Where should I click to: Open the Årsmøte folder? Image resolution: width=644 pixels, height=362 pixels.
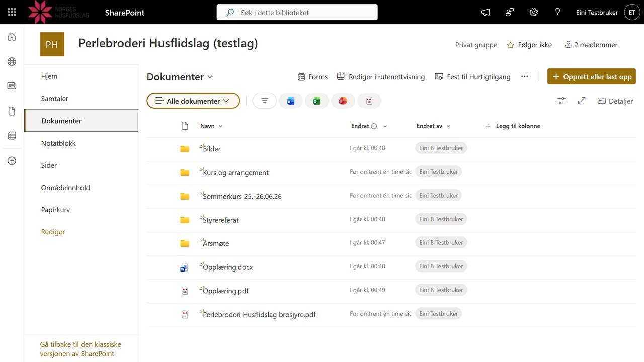point(216,243)
